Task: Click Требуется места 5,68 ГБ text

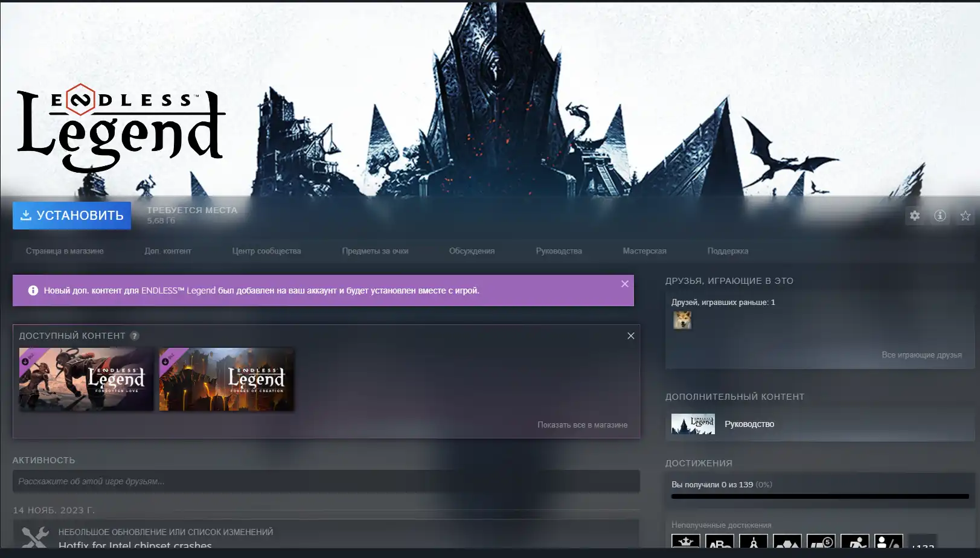Action: point(192,215)
